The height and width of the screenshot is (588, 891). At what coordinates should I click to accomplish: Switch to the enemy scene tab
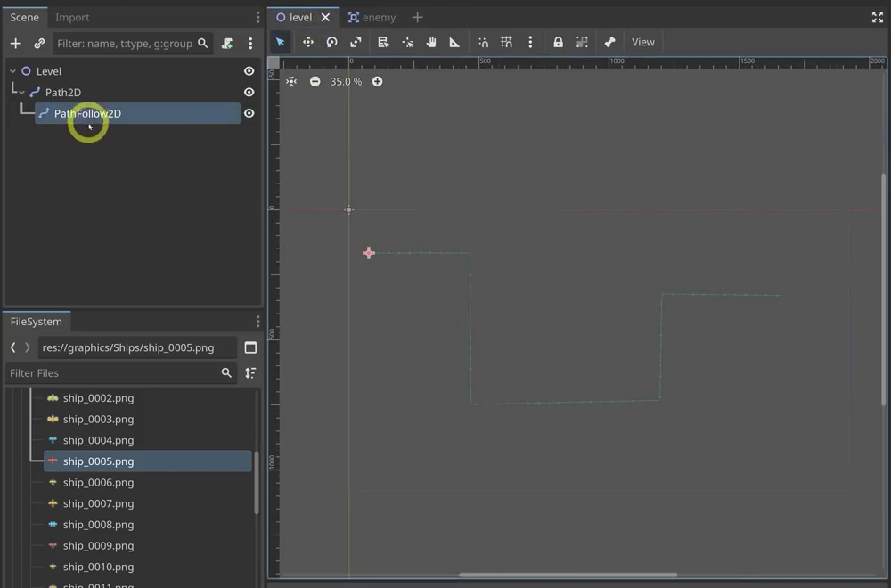coord(372,18)
